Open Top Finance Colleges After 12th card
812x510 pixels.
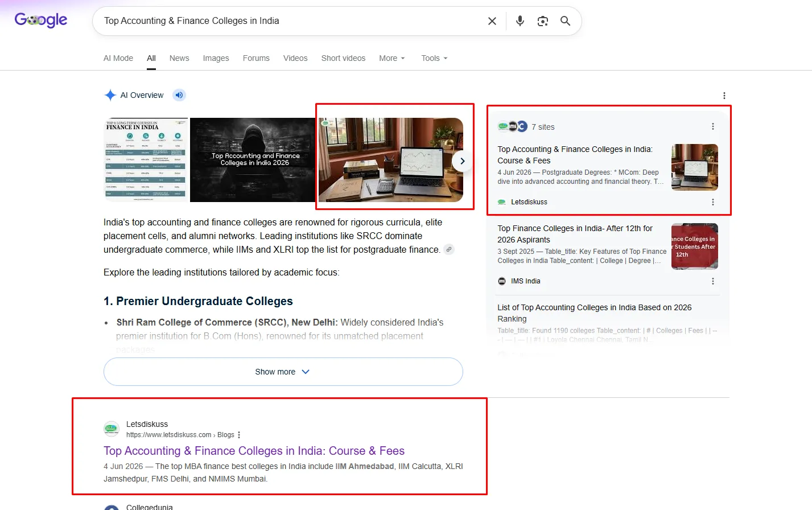tap(575, 234)
